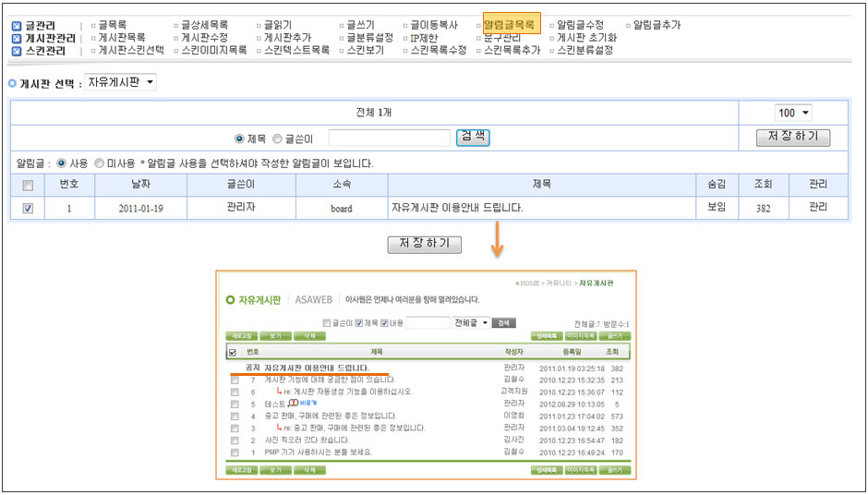Click the 저장하기 button below the table

(424, 245)
